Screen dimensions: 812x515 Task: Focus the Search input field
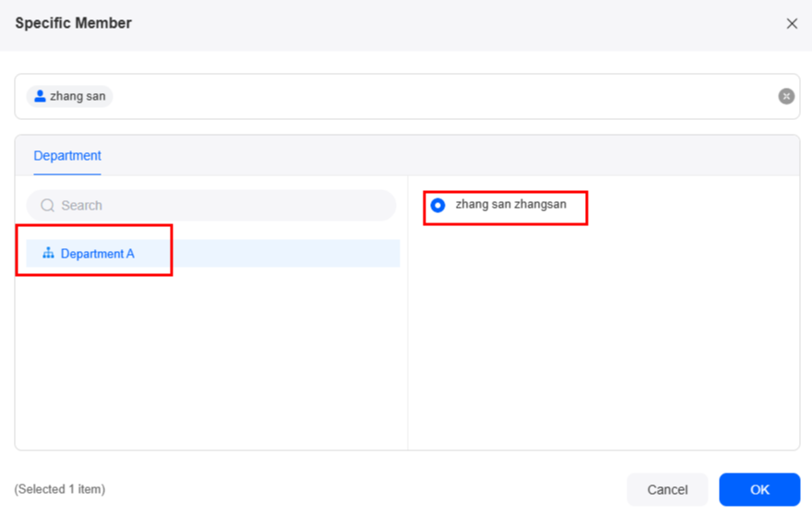point(211,205)
